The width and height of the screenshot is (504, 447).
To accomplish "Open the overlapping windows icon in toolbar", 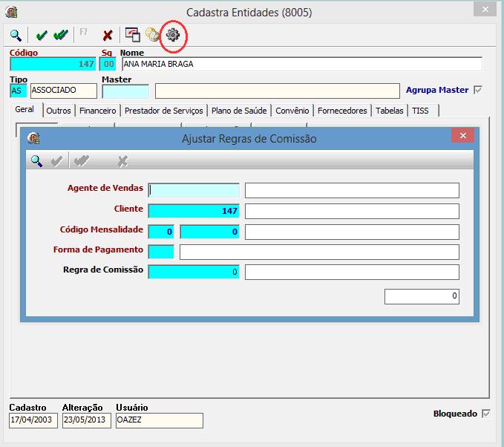I will click(132, 35).
